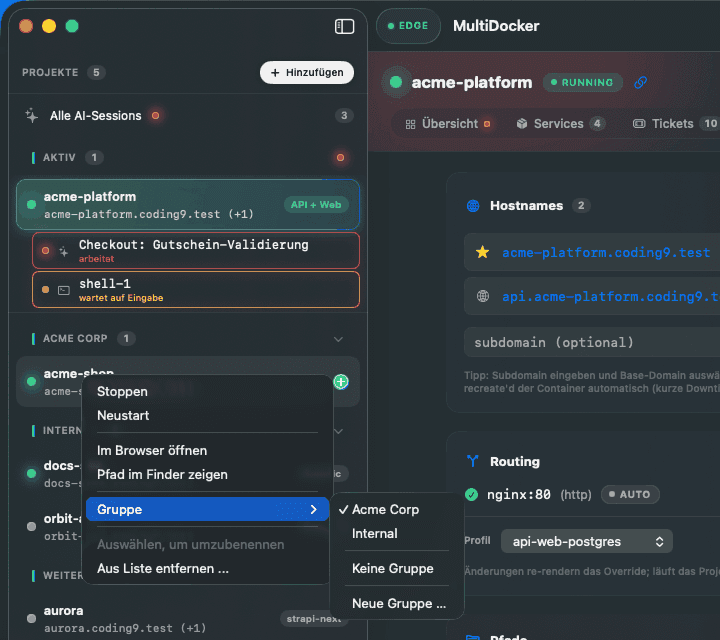Click the sparkle icon beside Alle AI-Sessions
The height and width of the screenshot is (640, 720).
click(32, 116)
